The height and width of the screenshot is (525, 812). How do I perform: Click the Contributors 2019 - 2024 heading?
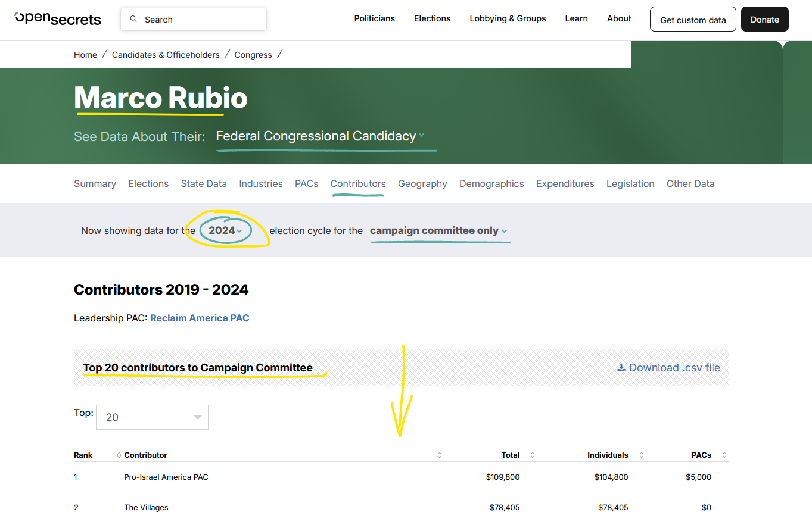[x=161, y=290]
